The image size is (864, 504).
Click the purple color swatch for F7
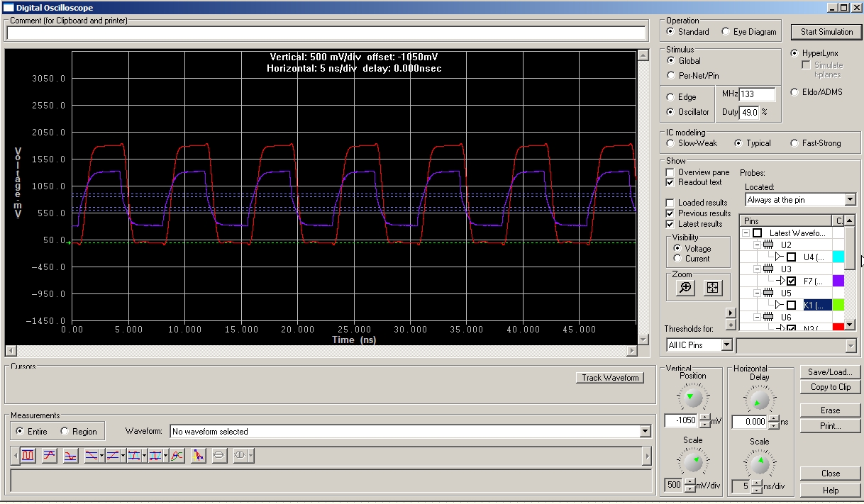(x=838, y=281)
